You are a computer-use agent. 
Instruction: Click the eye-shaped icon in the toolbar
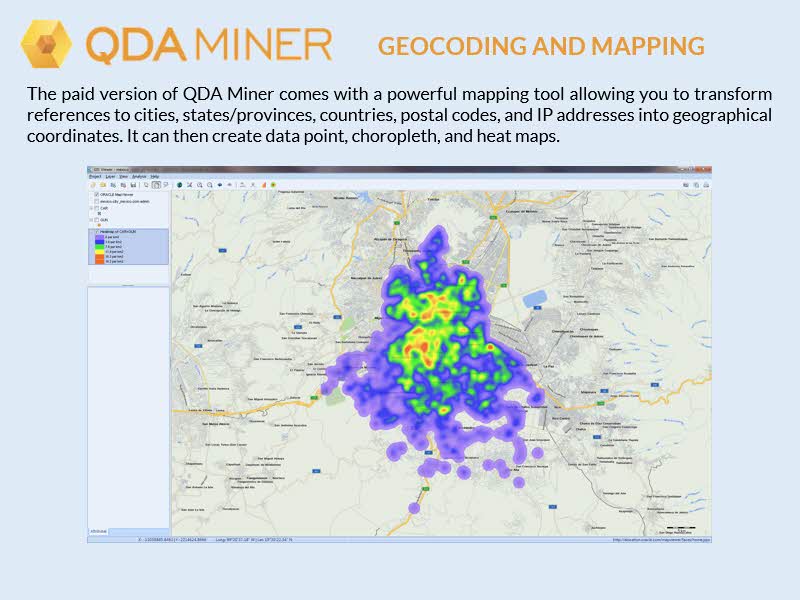tap(230, 185)
